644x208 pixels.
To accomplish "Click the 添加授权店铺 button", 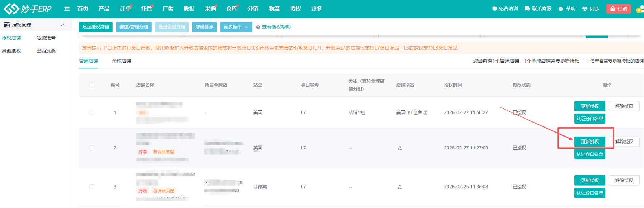I will (96, 27).
